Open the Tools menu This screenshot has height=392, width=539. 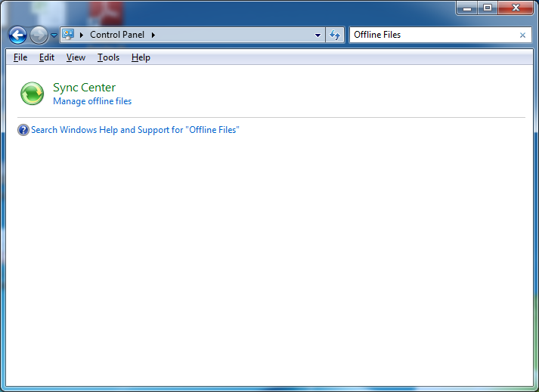108,57
